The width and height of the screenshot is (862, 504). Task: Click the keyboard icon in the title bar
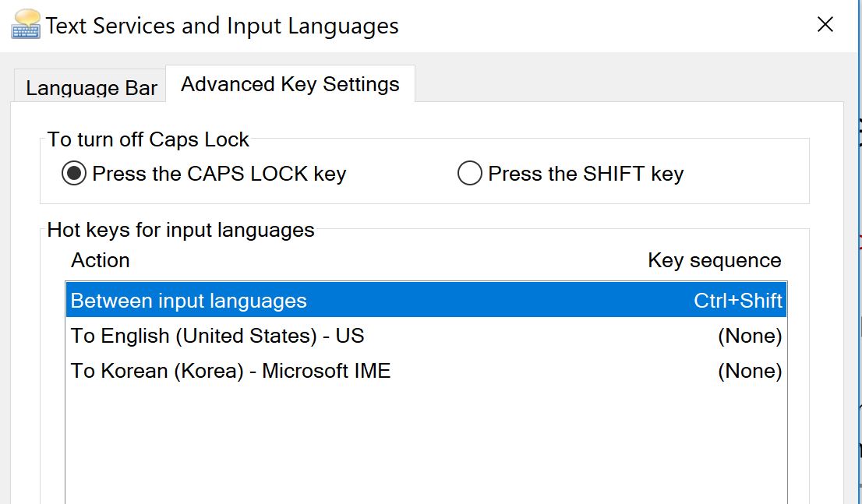pyautogui.click(x=26, y=24)
